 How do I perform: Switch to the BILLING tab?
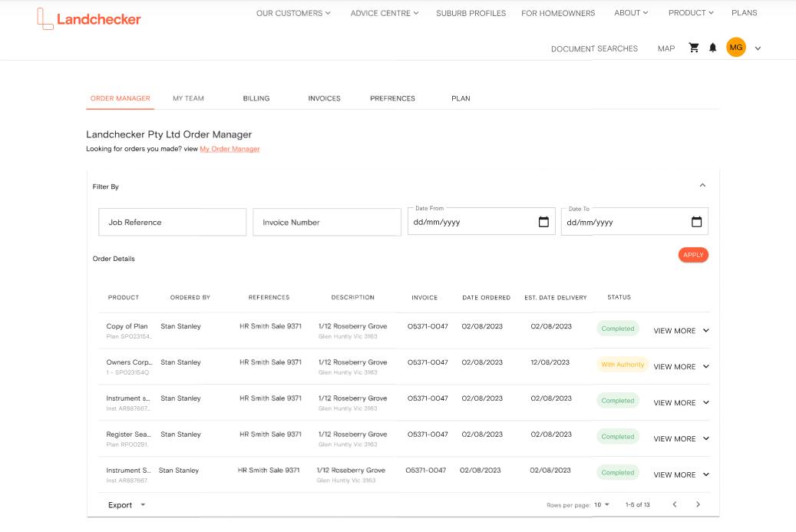[256, 98]
